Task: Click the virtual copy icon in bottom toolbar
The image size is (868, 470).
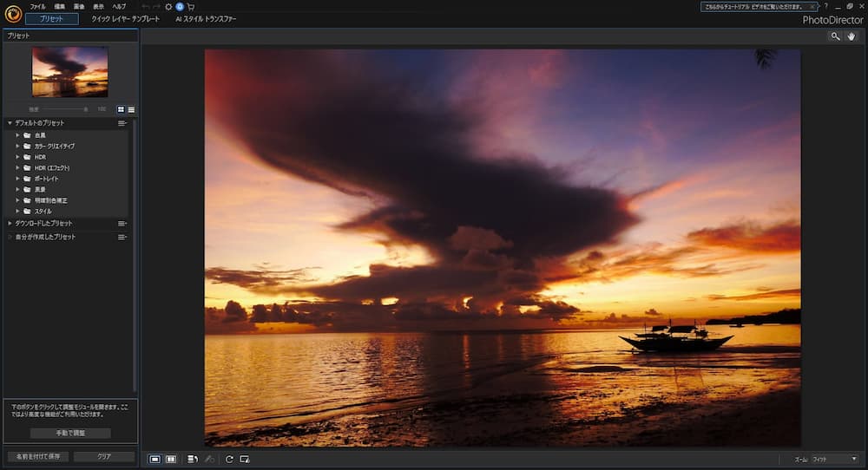Action: tap(245, 459)
